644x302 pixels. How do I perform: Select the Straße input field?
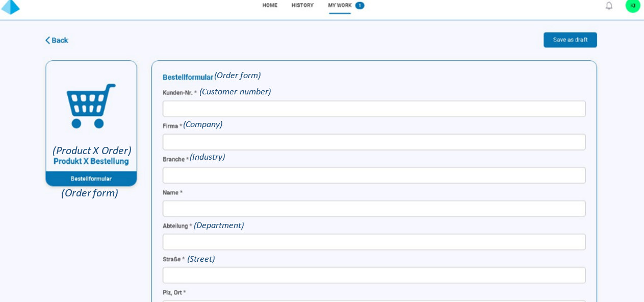(x=374, y=274)
